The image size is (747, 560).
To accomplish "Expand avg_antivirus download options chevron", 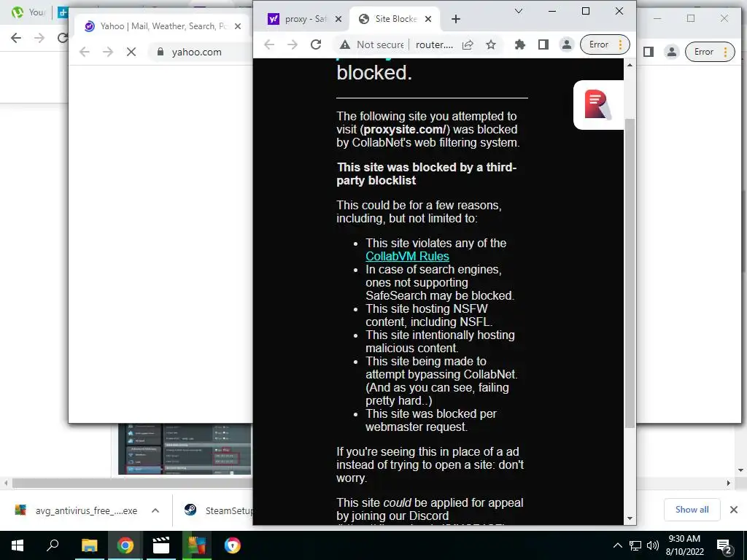I will (x=155, y=510).
